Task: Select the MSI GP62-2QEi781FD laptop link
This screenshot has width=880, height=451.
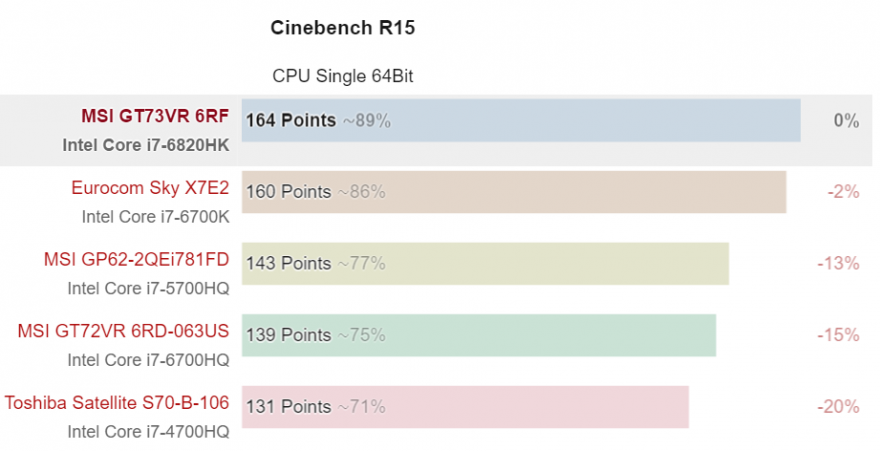Action: pos(136,260)
